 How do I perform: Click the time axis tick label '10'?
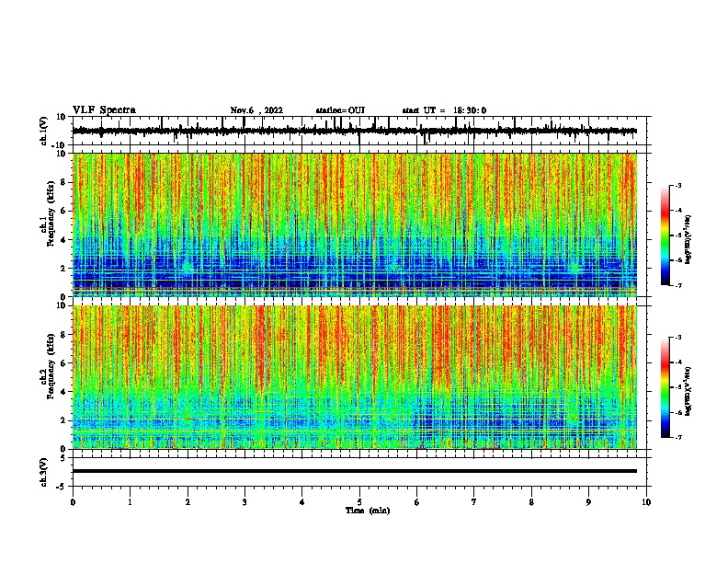click(x=646, y=502)
